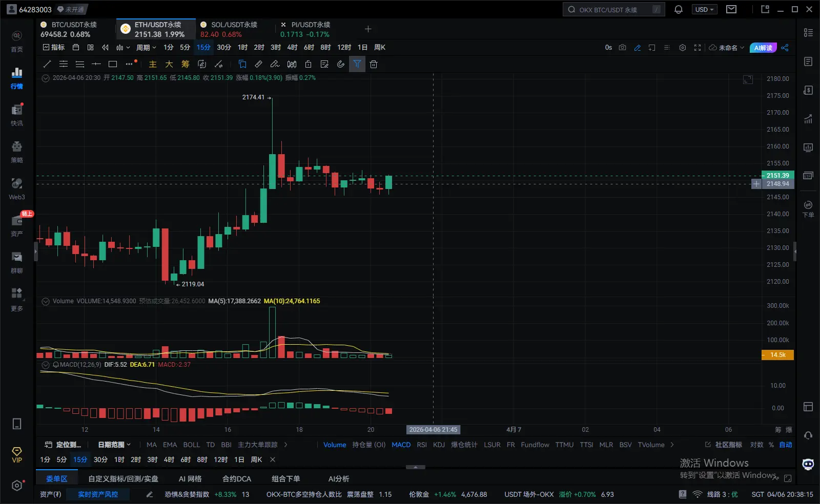Switch to the SOL/USDT永续 tab

click(x=234, y=29)
